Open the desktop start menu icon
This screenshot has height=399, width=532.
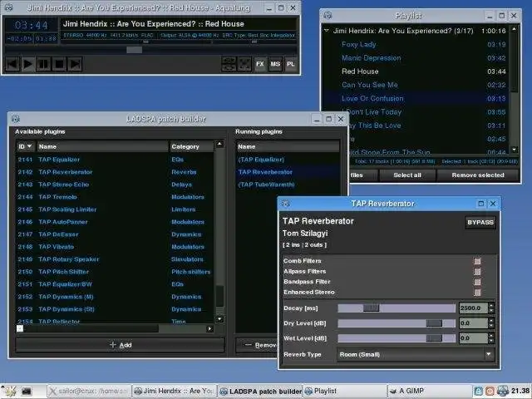click(x=9, y=392)
